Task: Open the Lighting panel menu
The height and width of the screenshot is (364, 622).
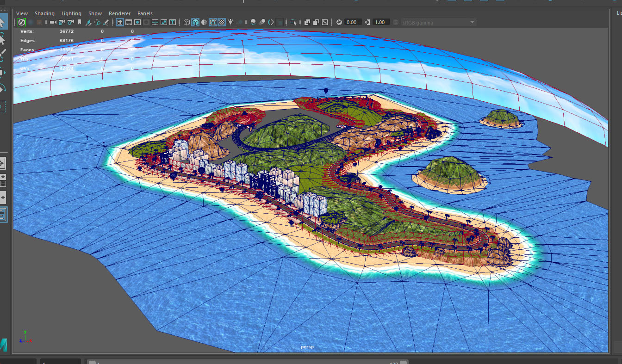Action: pyautogui.click(x=71, y=13)
